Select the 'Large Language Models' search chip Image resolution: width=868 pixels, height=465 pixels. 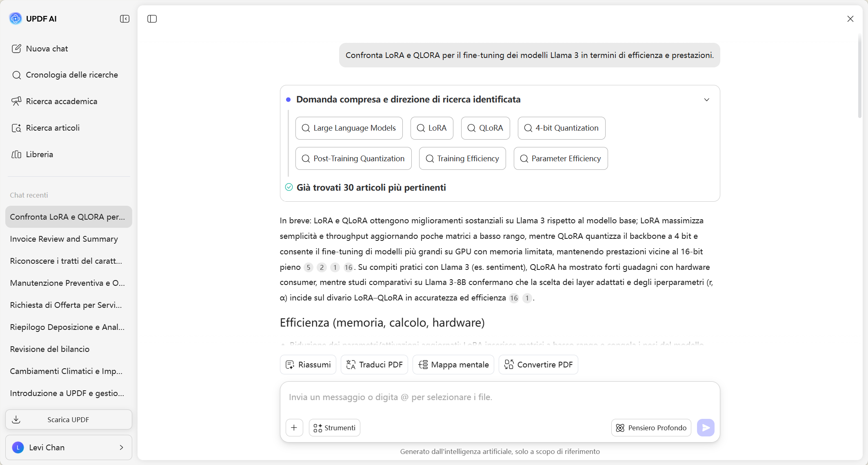[x=349, y=128]
